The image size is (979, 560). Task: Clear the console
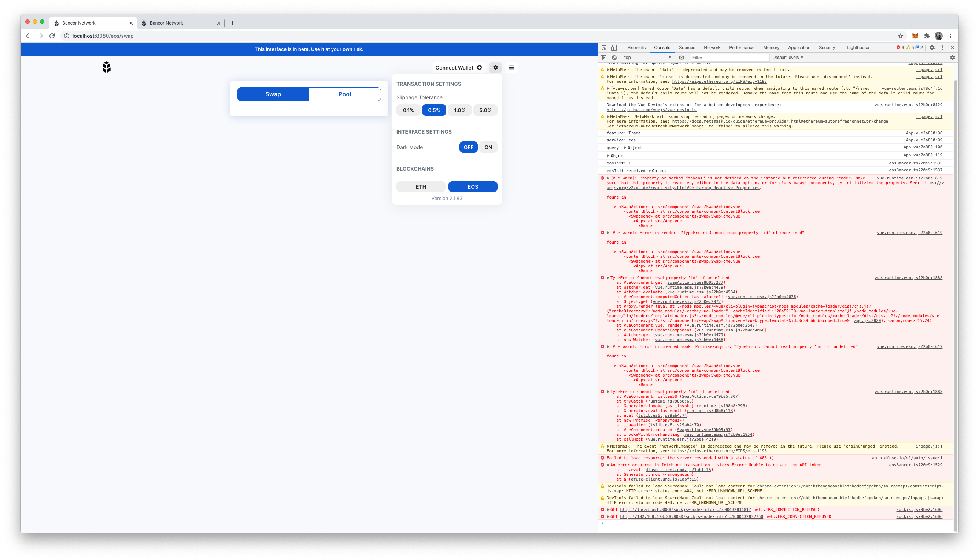[x=614, y=58]
